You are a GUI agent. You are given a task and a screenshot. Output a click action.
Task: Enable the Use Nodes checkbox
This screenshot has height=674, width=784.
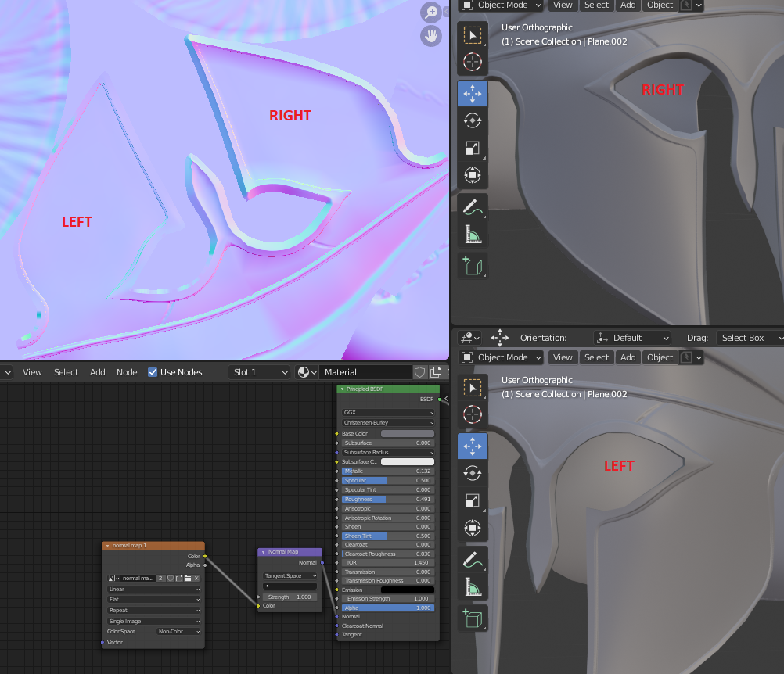(x=152, y=372)
